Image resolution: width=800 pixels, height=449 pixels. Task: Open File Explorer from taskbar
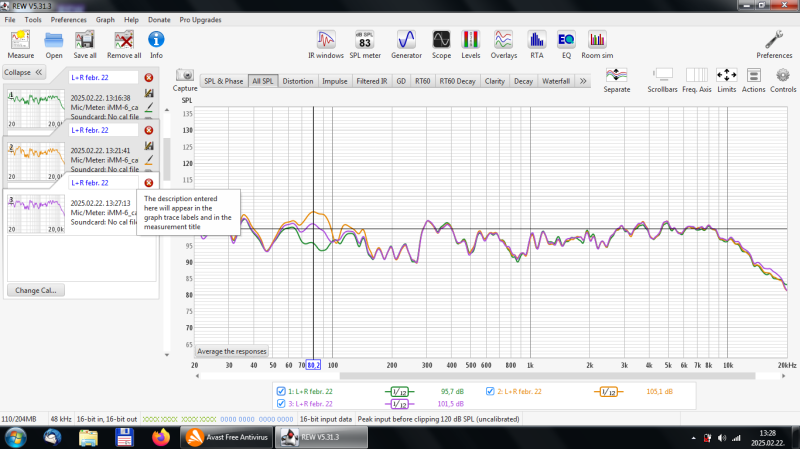point(88,437)
